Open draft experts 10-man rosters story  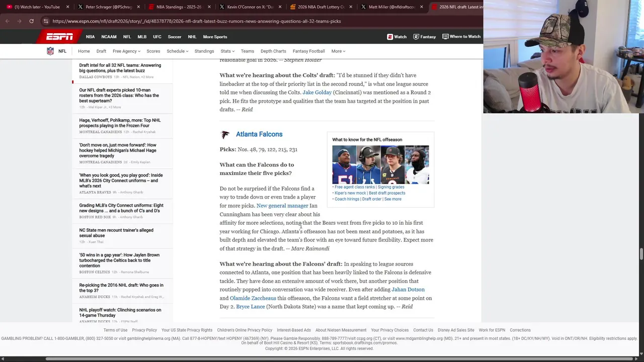(x=119, y=96)
